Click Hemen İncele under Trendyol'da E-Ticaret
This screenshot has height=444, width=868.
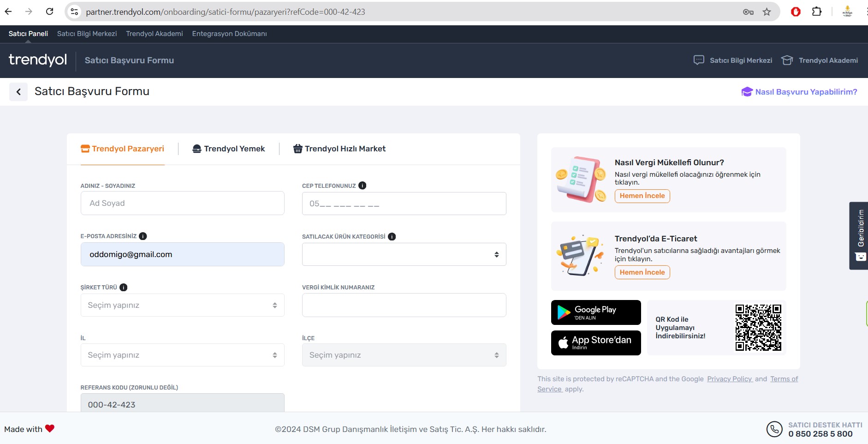642,272
